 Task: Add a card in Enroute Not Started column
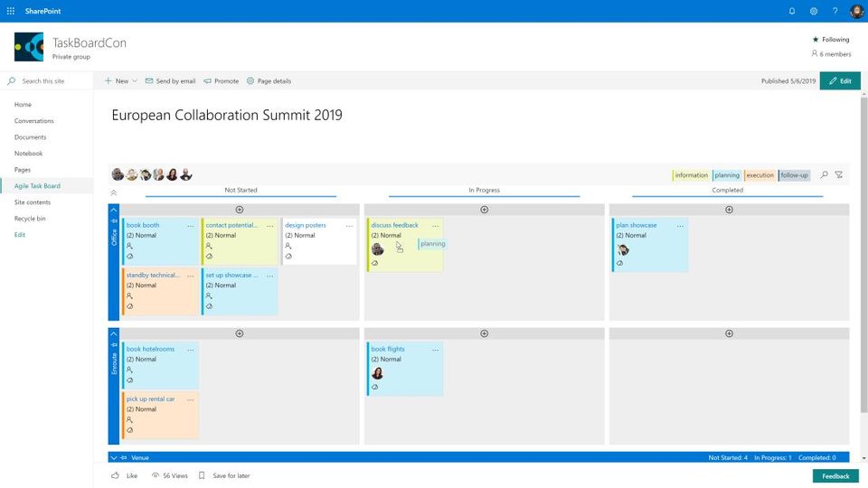tap(240, 333)
